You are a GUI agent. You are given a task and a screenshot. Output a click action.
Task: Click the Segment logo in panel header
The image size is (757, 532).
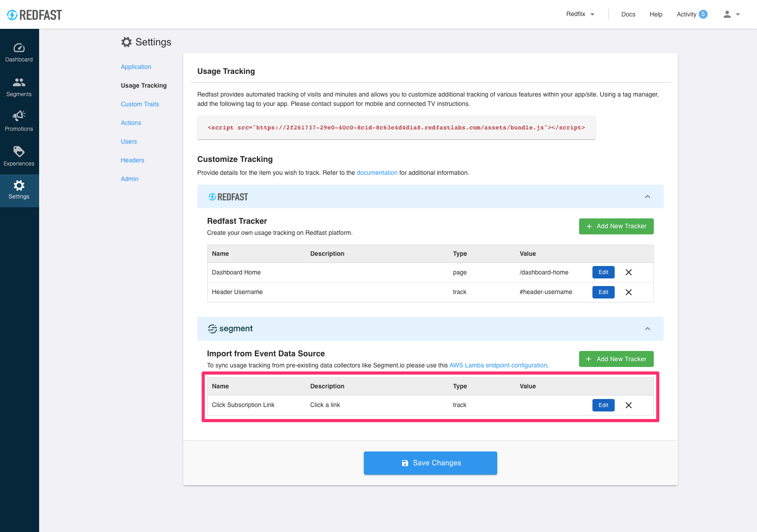click(x=230, y=329)
